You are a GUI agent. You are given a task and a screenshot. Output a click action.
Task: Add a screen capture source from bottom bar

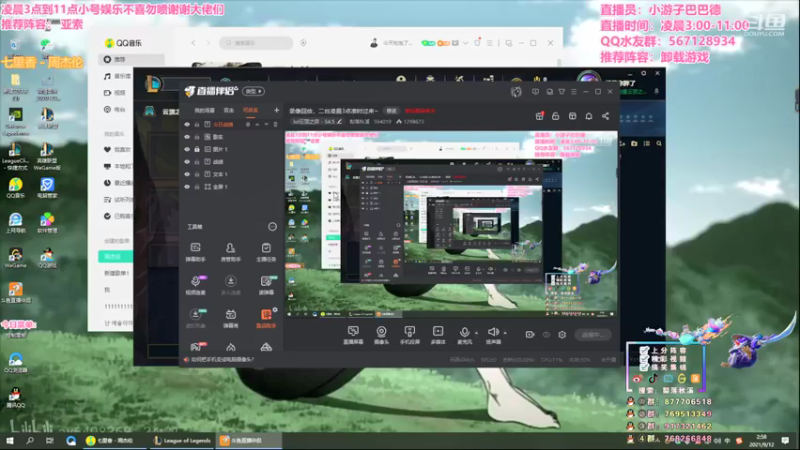click(353, 335)
